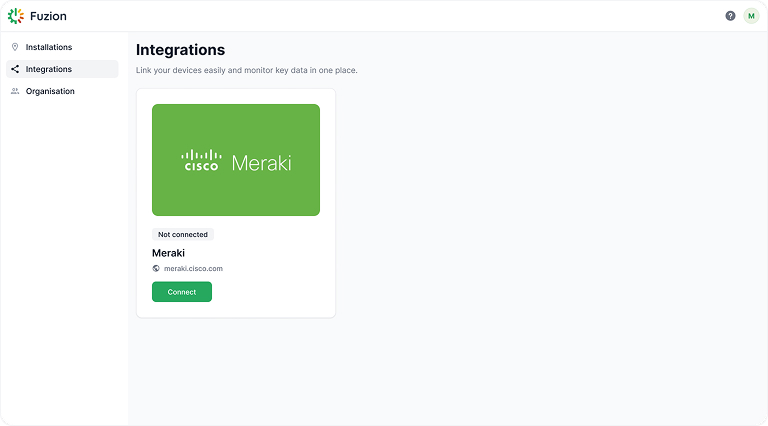Click empty green area of Meraki banner
The image size is (768, 426).
[236, 195]
